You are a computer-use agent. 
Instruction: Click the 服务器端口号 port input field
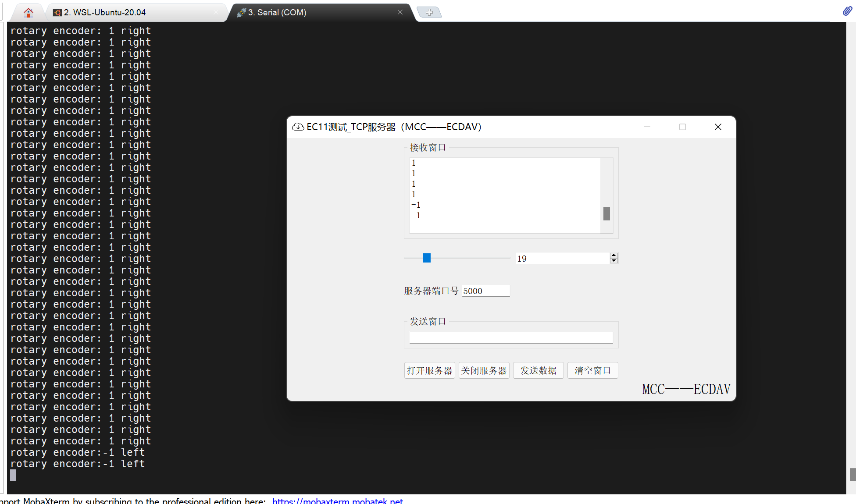(x=485, y=291)
